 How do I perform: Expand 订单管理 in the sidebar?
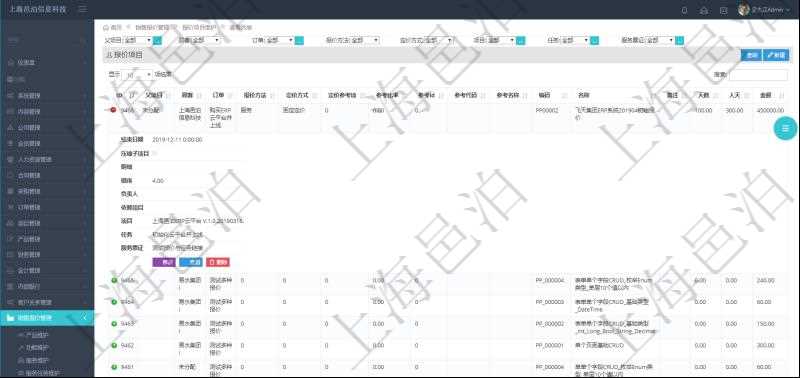(47, 207)
